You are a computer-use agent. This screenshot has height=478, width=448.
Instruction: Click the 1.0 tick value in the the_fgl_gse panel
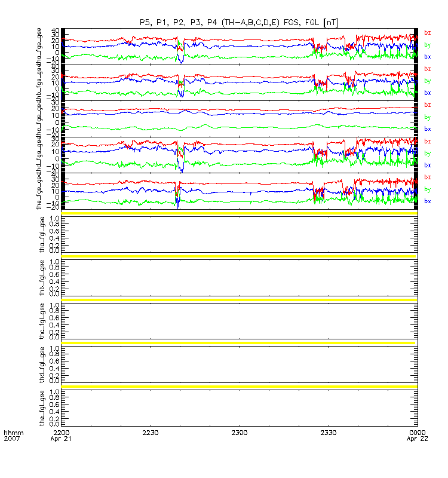(x=54, y=392)
